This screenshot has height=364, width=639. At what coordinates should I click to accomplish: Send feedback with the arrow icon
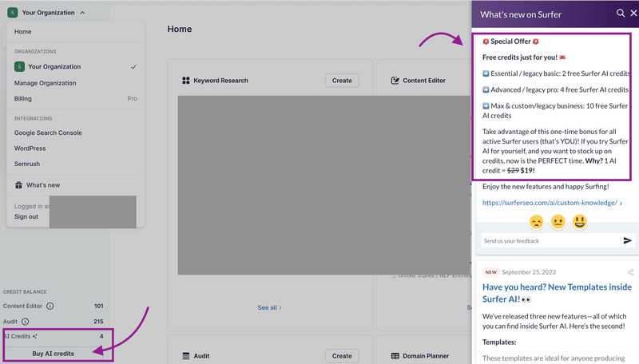pos(628,240)
